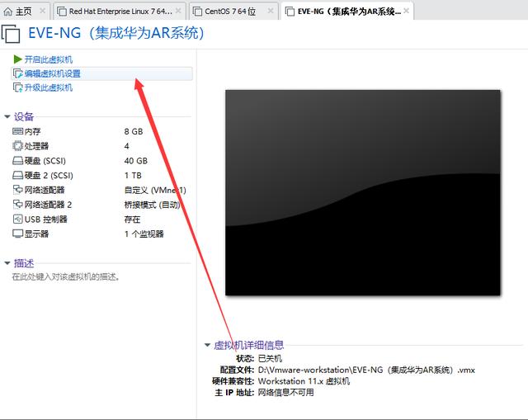Image resolution: width=528 pixels, height=420 pixels.
Task: Click the 网络适配器 2 device label
Action: [x=48, y=205]
